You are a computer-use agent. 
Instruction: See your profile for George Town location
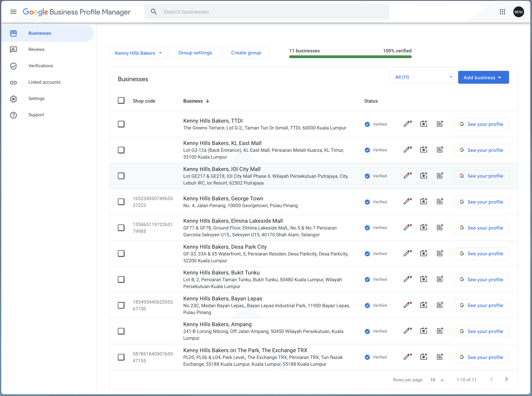tap(481, 202)
